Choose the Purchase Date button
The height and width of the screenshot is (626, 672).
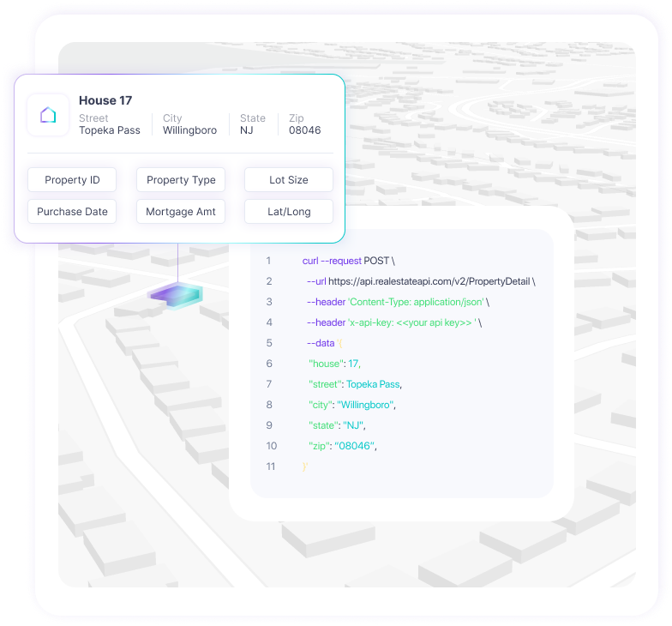(x=72, y=212)
